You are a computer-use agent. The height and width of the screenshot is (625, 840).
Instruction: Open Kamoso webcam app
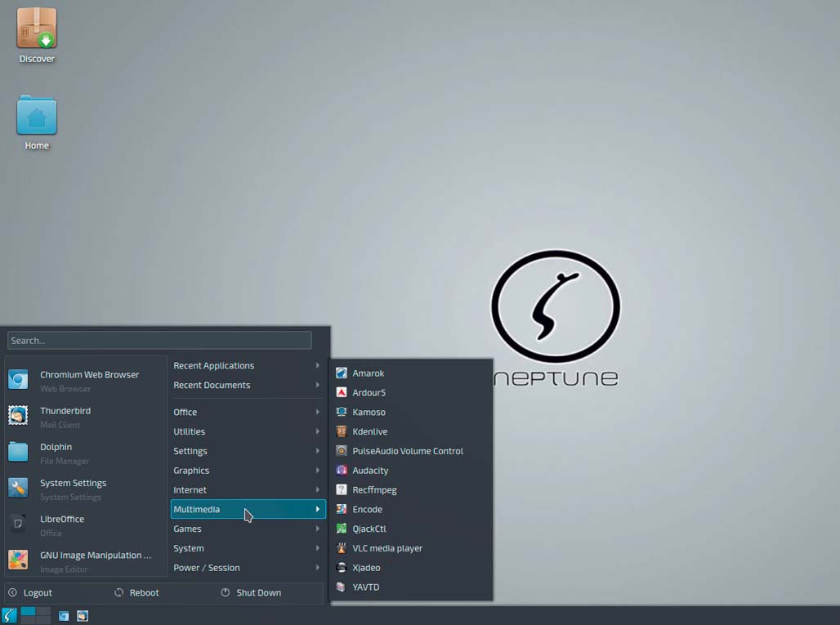(x=411, y=412)
